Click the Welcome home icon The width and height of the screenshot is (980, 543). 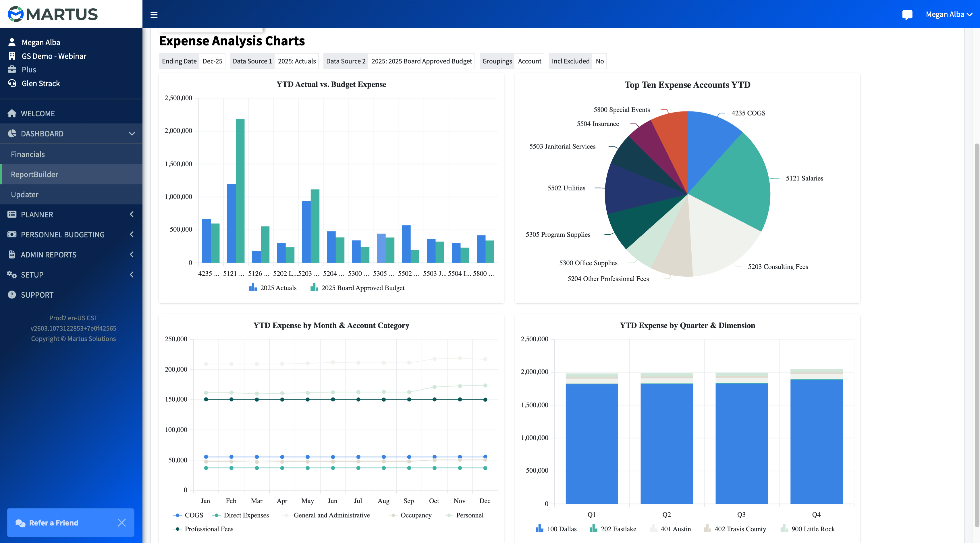pos(12,113)
